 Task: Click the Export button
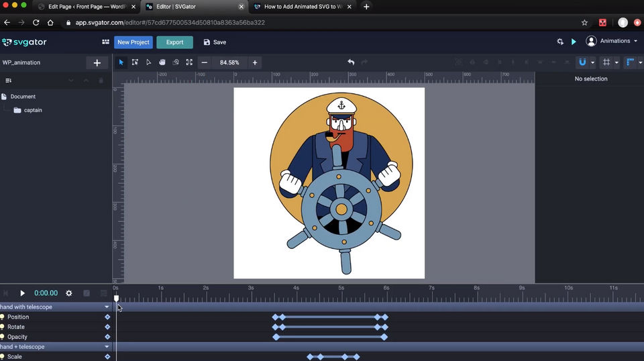174,42
